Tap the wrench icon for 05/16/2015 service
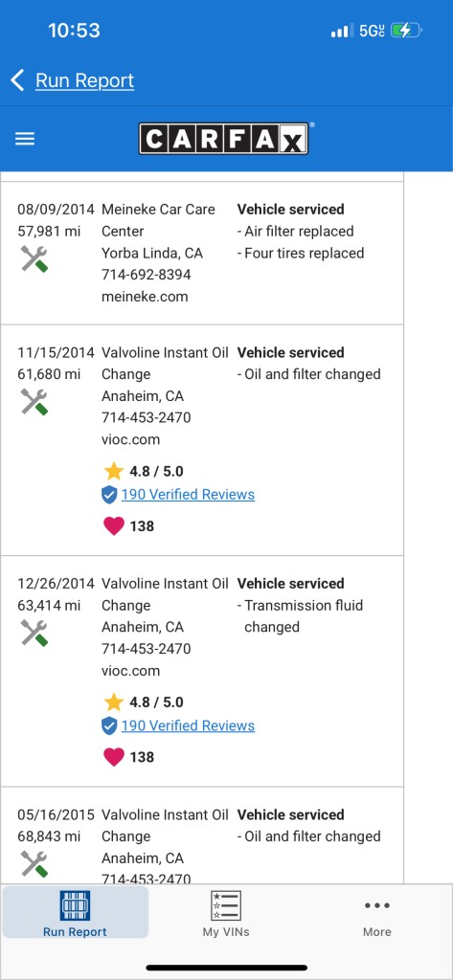The width and height of the screenshot is (453, 980). pyautogui.click(x=34, y=864)
